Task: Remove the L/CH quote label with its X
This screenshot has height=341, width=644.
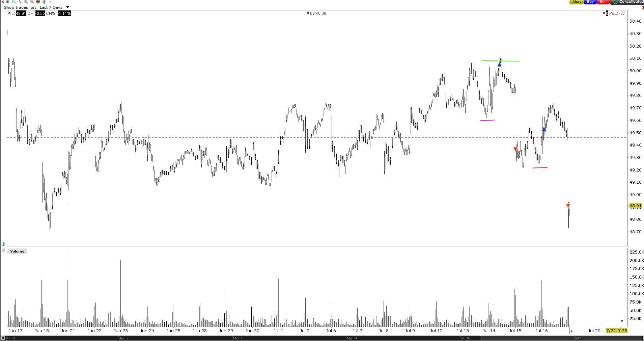Action: coord(9,13)
